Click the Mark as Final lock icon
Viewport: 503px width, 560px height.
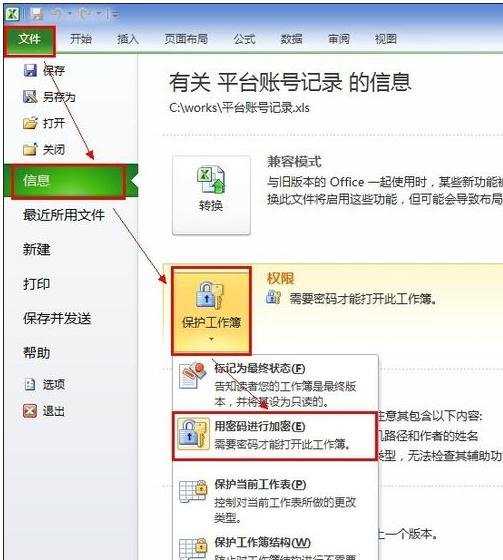[x=193, y=375]
